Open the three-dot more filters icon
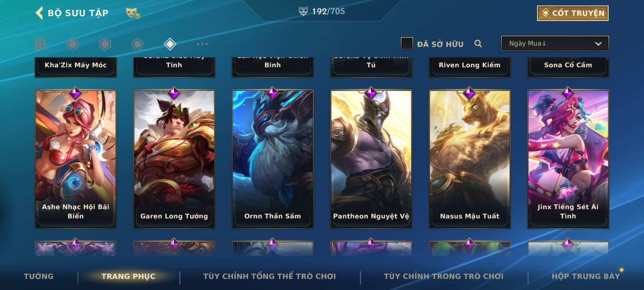 pyautogui.click(x=202, y=44)
